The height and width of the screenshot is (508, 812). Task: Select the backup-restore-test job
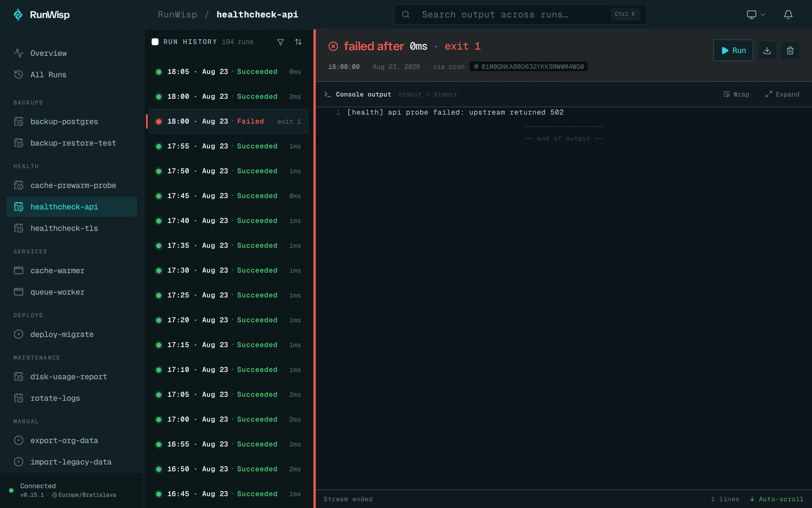(72, 143)
